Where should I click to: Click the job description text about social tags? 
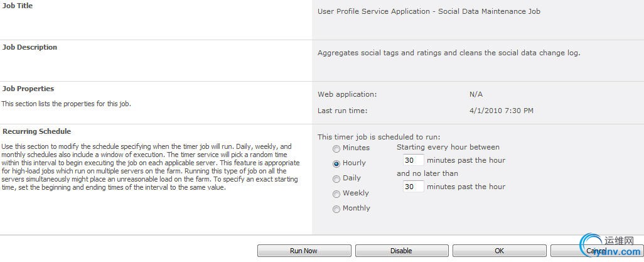click(x=449, y=53)
